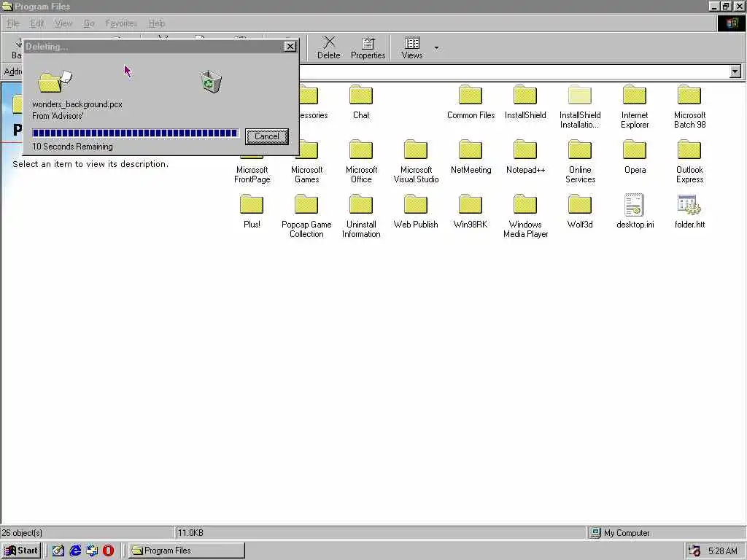This screenshot has width=747, height=560.
Task: Open the Help menu
Action: 156,23
